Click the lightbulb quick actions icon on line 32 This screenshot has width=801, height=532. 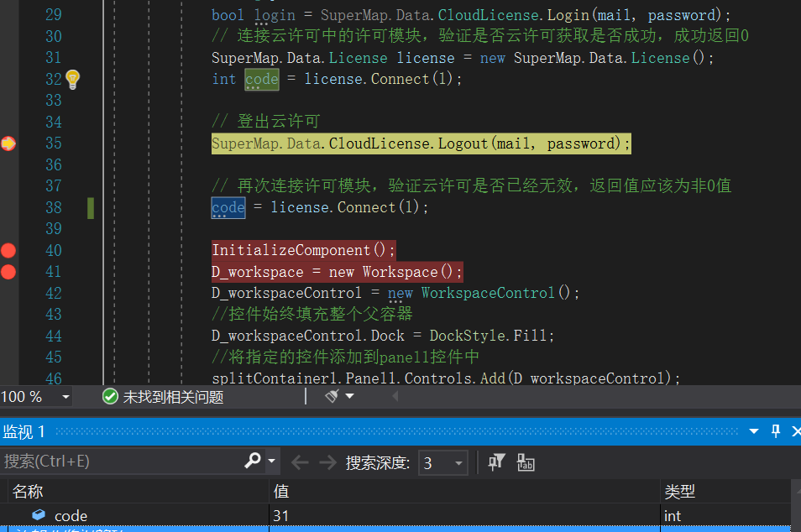pos(72,79)
